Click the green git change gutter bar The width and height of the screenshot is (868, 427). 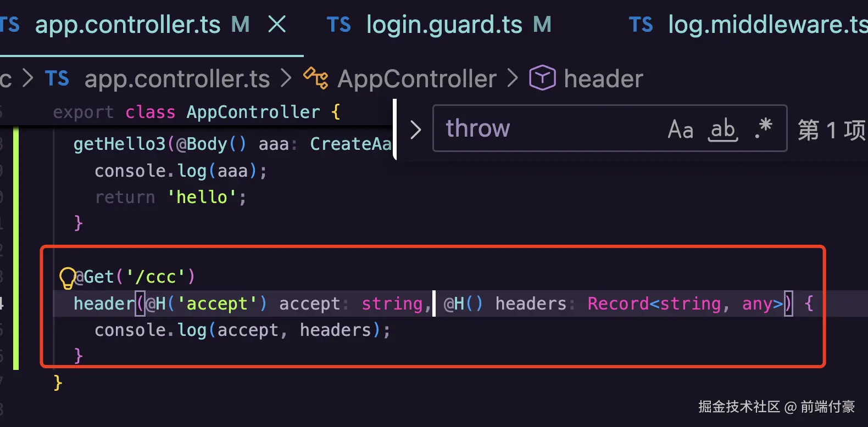tap(16, 248)
